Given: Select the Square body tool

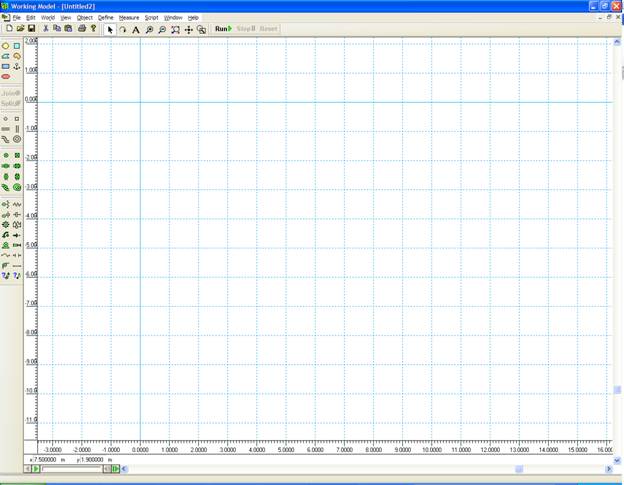Looking at the screenshot, I should 17,46.
